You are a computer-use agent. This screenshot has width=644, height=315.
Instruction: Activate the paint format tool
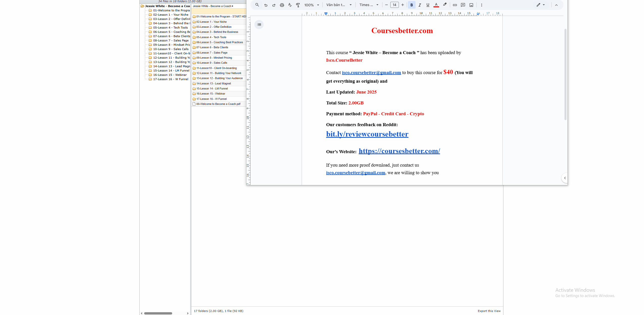click(x=298, y=5)
